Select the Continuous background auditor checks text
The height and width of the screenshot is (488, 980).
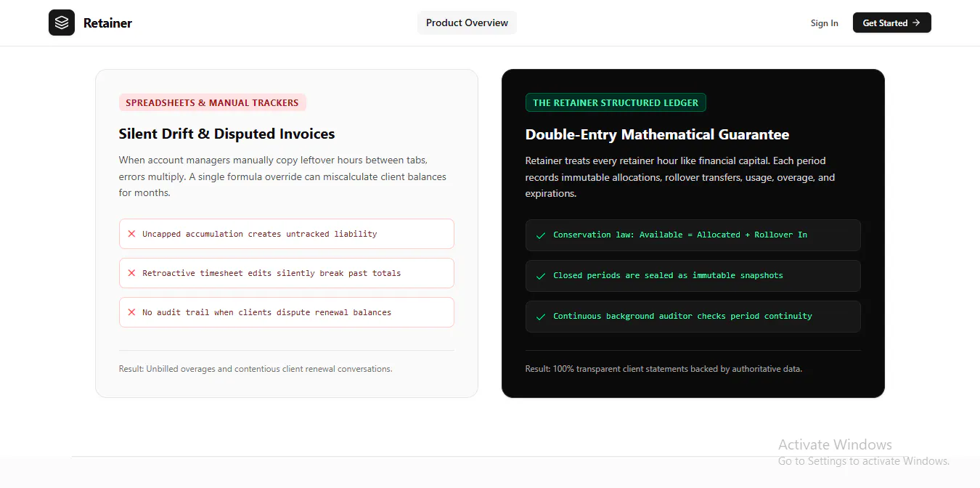pos(682,316)
